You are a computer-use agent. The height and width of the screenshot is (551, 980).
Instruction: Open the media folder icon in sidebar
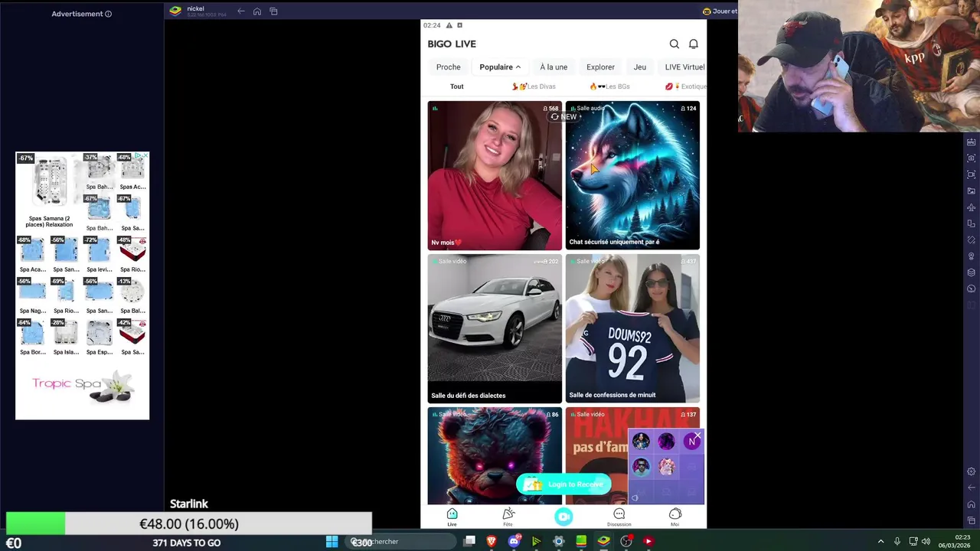coord(972,191)
